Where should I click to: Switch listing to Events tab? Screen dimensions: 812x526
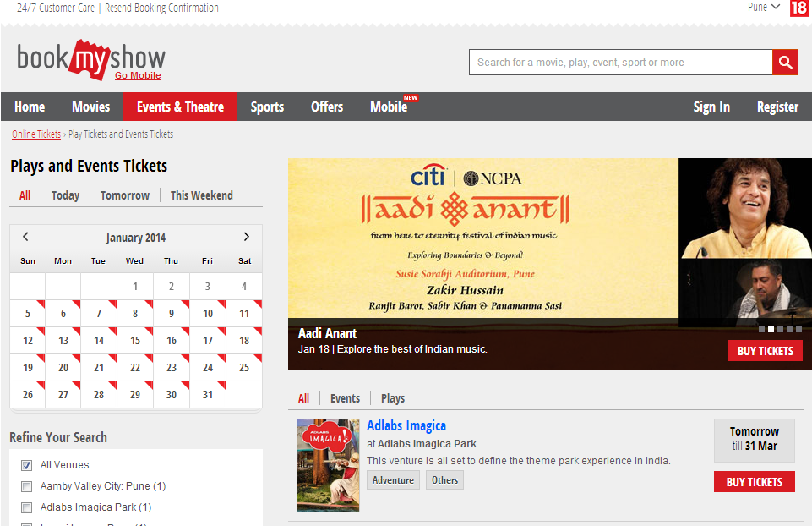pyautogui.click(x=345, y=398)
